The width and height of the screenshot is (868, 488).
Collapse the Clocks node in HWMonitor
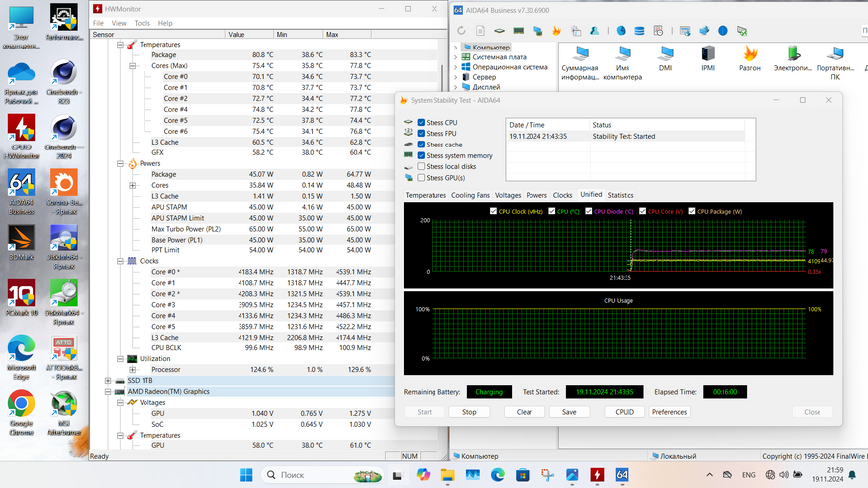(120, 261)
